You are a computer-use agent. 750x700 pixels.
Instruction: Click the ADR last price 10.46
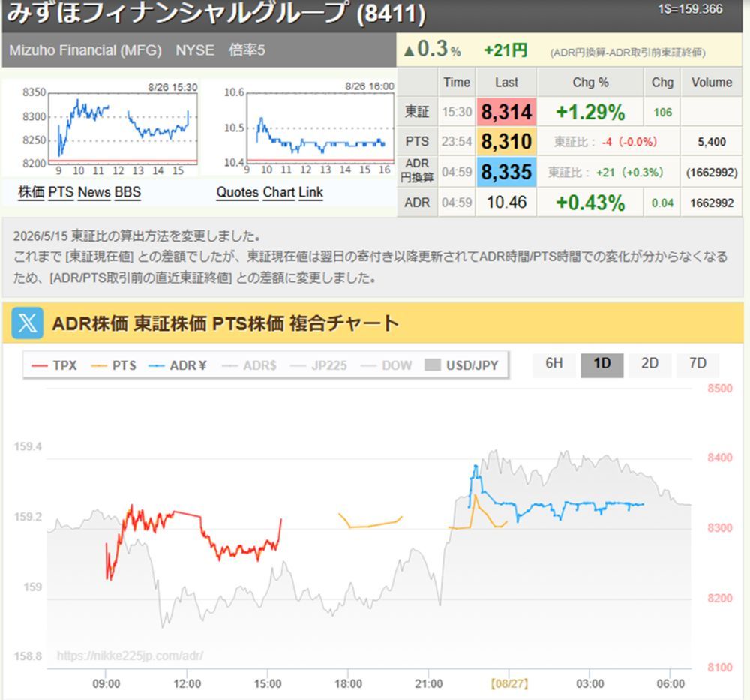pyautogui.click(x=506, y=203)
